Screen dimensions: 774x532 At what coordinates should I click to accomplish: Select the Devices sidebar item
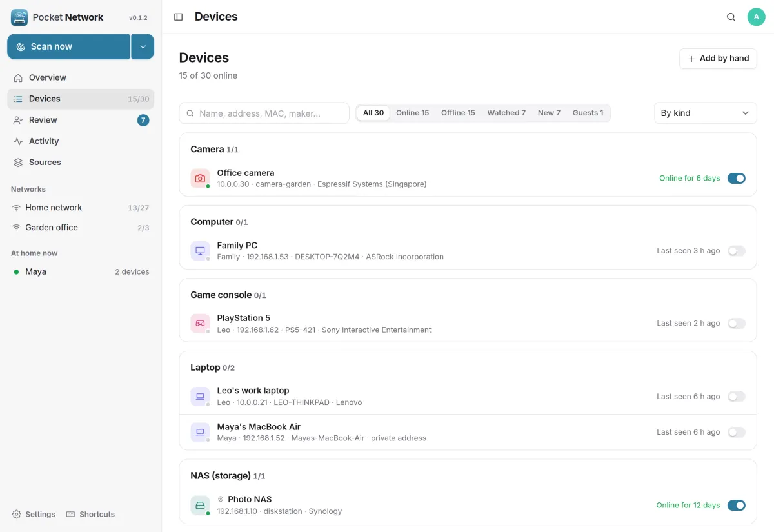81,99
